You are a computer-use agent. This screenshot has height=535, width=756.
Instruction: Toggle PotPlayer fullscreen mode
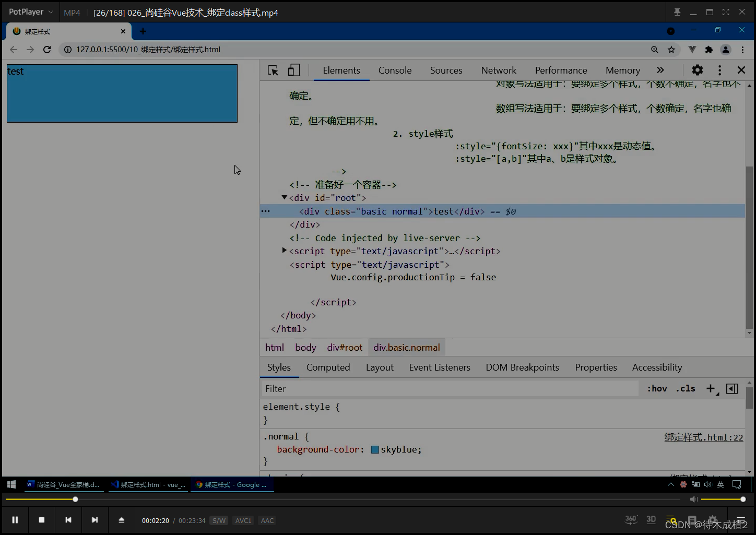pos(726,12)
